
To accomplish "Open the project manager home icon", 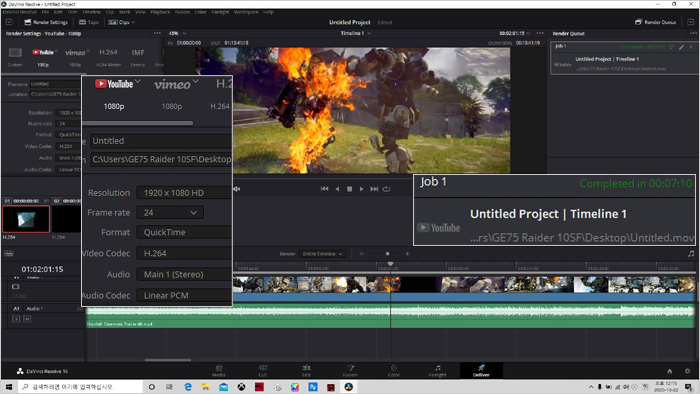I will click(x=670, y=371).
